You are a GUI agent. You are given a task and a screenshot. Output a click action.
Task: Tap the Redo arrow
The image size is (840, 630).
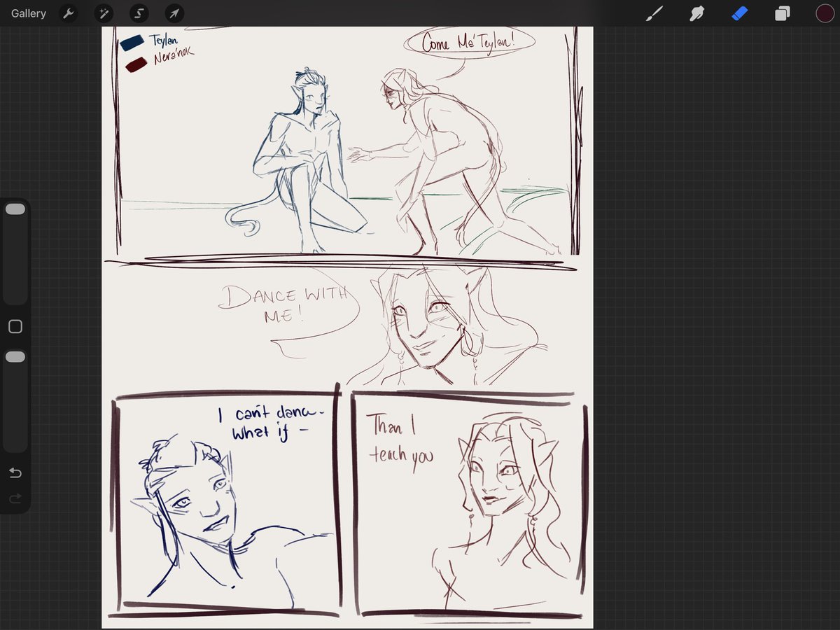pyautogui.click(x=15, y=498)
